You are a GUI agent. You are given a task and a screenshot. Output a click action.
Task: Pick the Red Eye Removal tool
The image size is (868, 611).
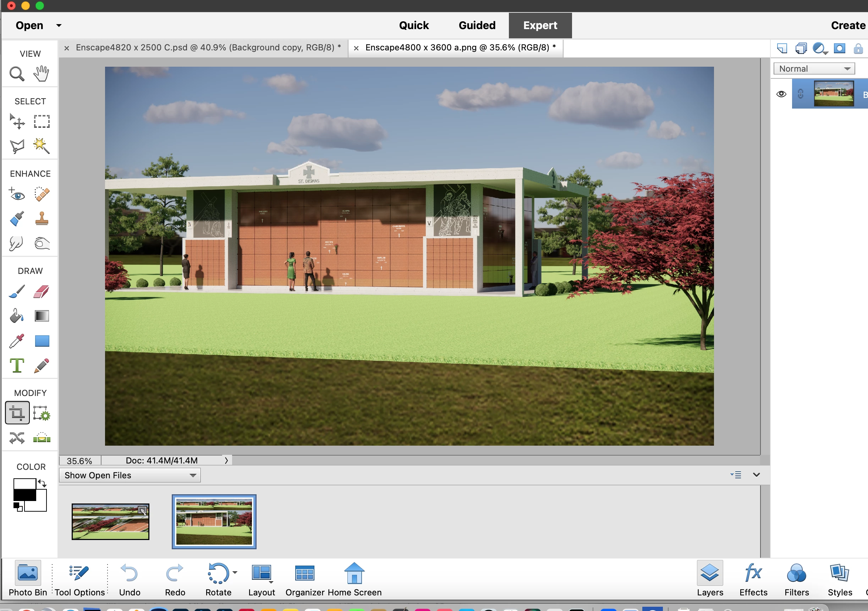tap(17, 194)
